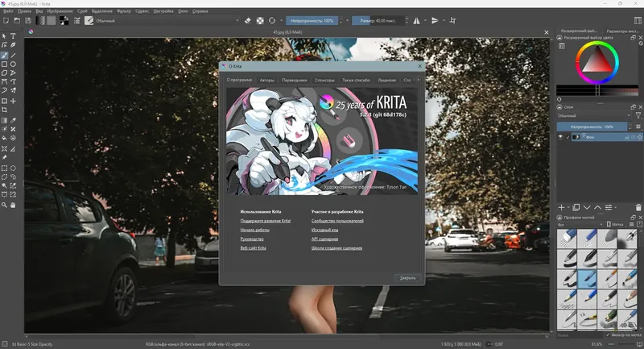This screenshot has width=644, height=349.
Task: Open 'Школа создания сценариев' link
Action: point(336,248)
